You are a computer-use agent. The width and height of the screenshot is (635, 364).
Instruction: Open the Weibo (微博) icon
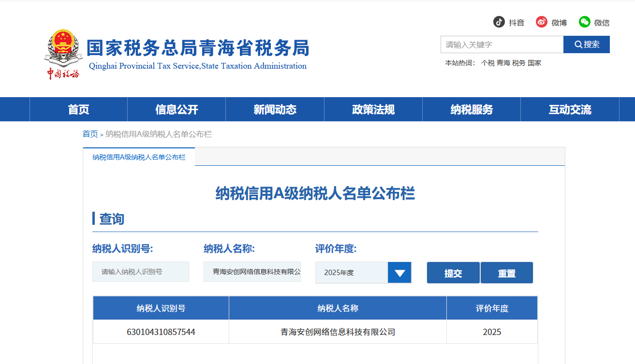(x=542, y=22)
